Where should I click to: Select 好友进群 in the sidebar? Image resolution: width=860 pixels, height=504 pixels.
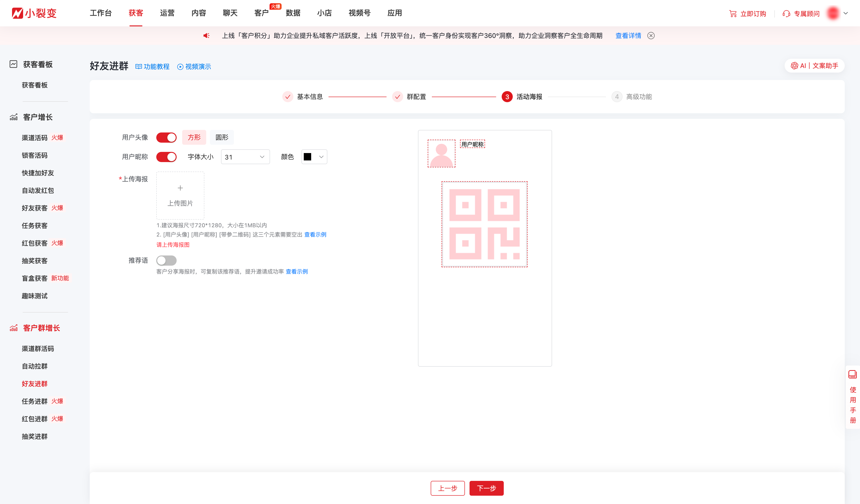pyautogui.click(x=34, y=384)
